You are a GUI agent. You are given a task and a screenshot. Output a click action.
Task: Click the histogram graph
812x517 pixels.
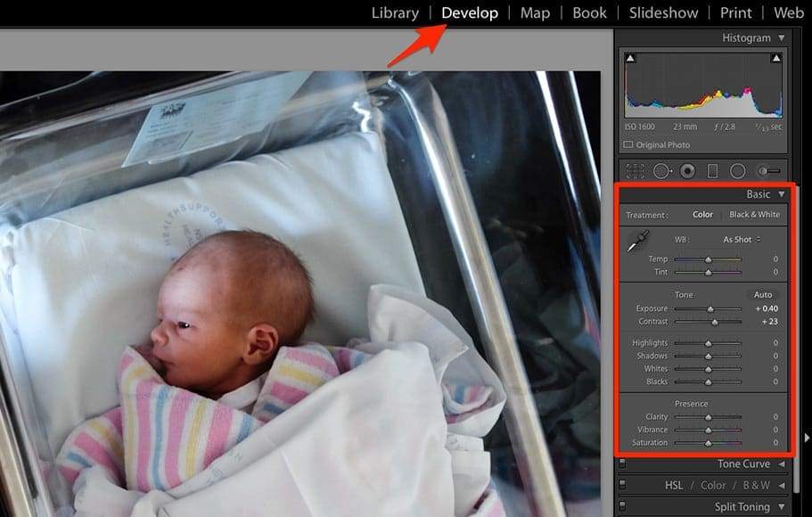[703, 85]
